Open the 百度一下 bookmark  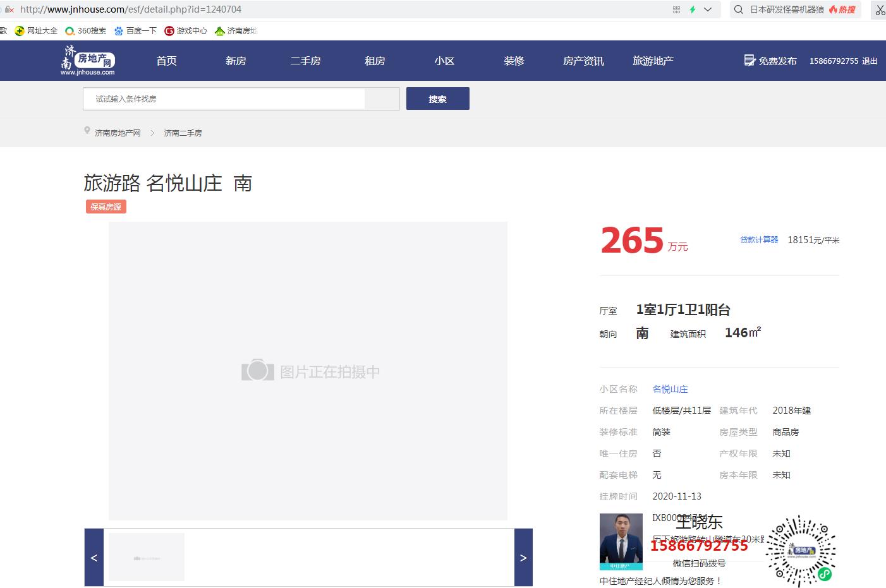135,30
